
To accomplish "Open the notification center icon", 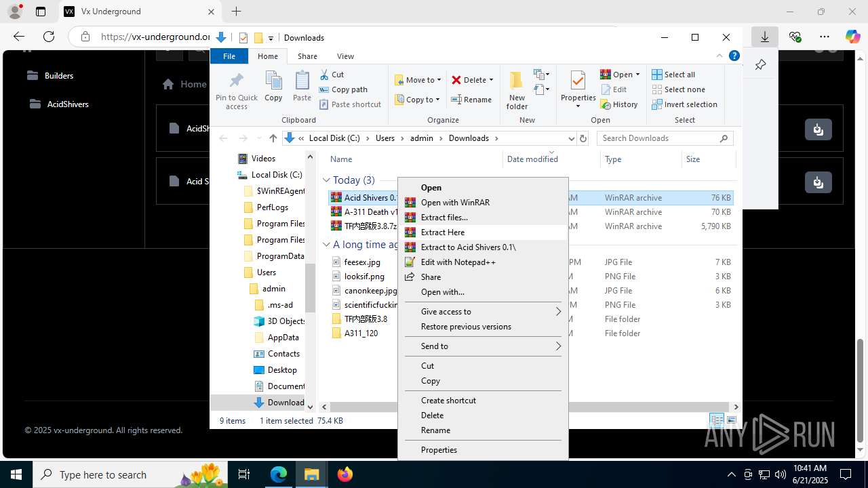I will coord(846,474).
